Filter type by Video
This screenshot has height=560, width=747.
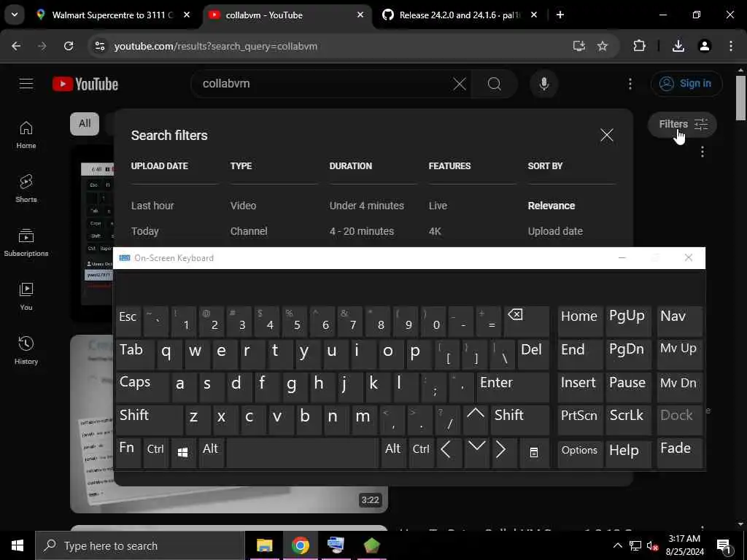(x=243, y=206)
